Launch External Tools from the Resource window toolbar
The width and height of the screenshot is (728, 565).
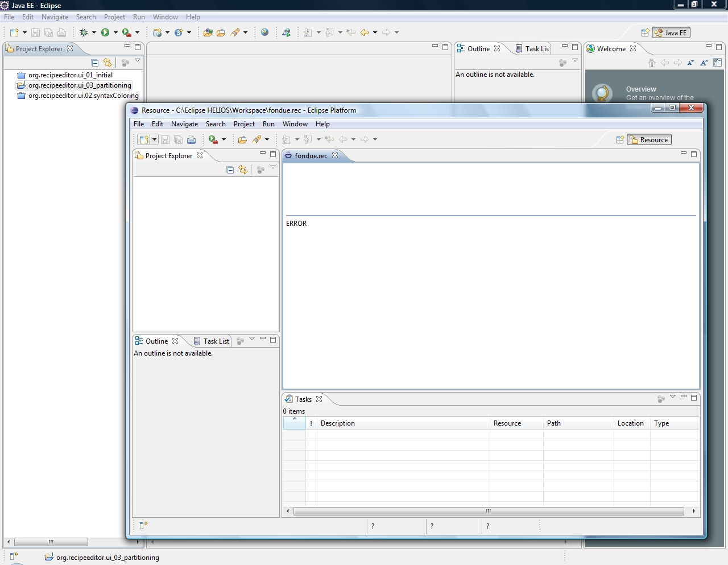213,139
